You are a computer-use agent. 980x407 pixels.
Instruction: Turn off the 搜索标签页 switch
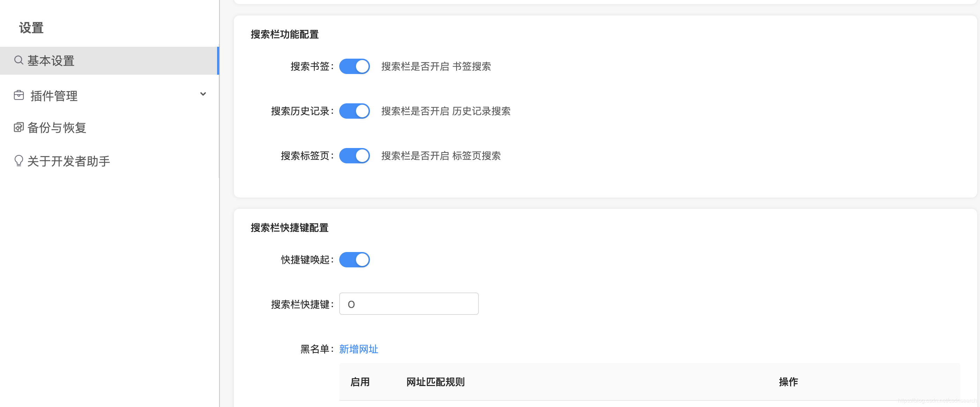354,156
